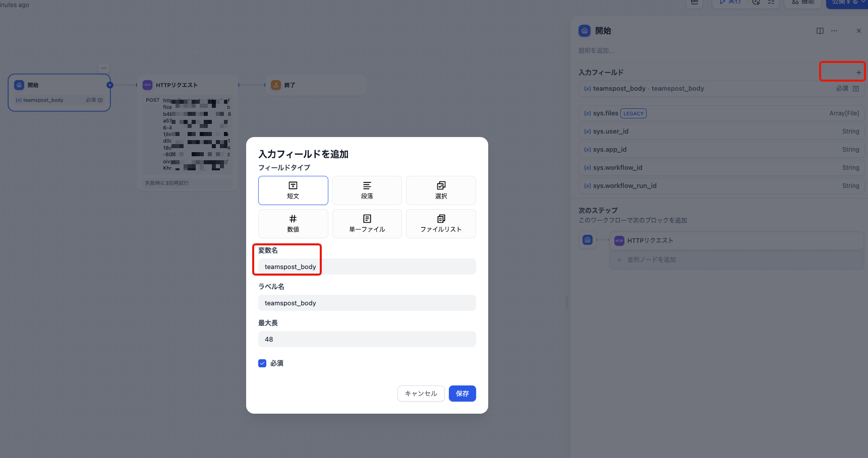Screen dimensions: 868x458
Task: Click the HTTP icon in next step row
Action: coord(619,241)
